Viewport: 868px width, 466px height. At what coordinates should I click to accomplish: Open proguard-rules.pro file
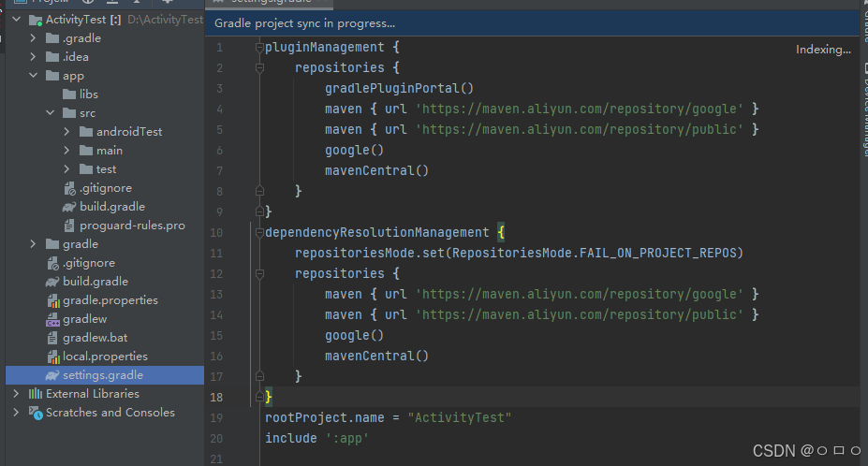[132, 226]
